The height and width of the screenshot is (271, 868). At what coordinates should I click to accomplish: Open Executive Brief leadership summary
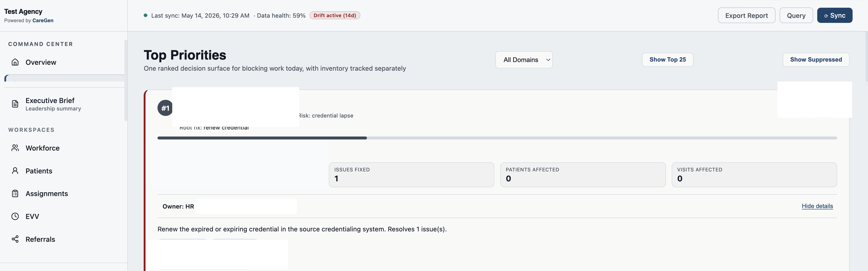pos(64,104)
